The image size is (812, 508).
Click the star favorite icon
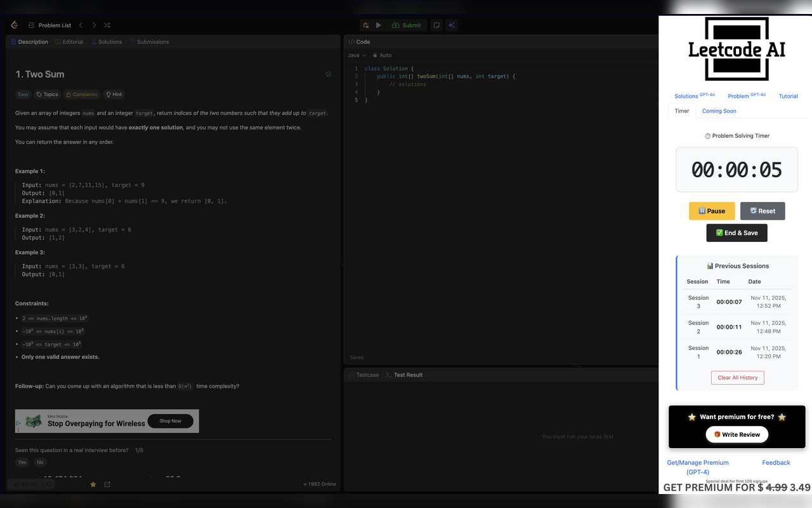pyautogui.click(x=93, y=485)
